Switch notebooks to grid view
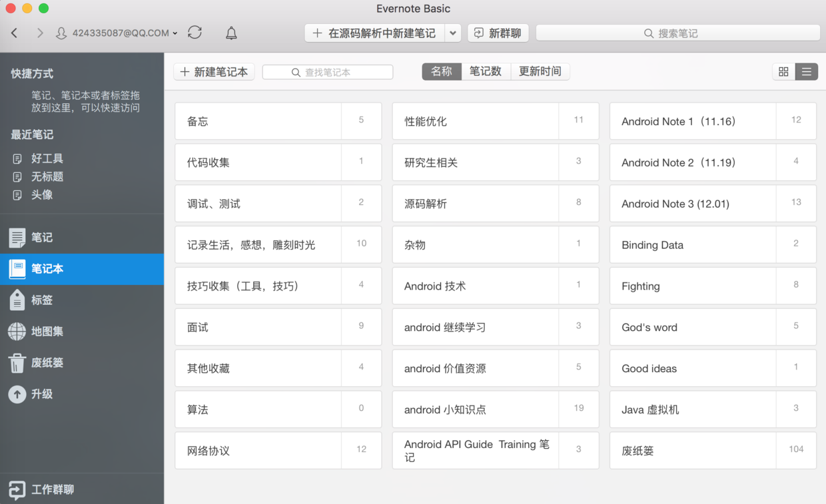The height and width of the screenshot is (504, 826). [783, 71]
